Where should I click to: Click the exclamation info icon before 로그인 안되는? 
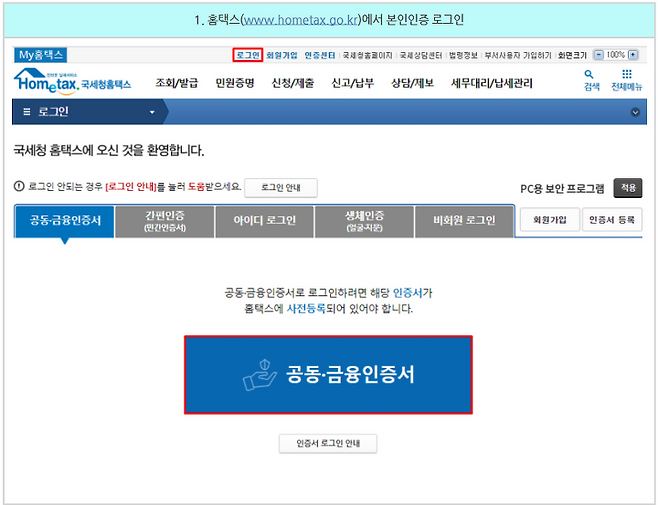(x=19, y=186)
